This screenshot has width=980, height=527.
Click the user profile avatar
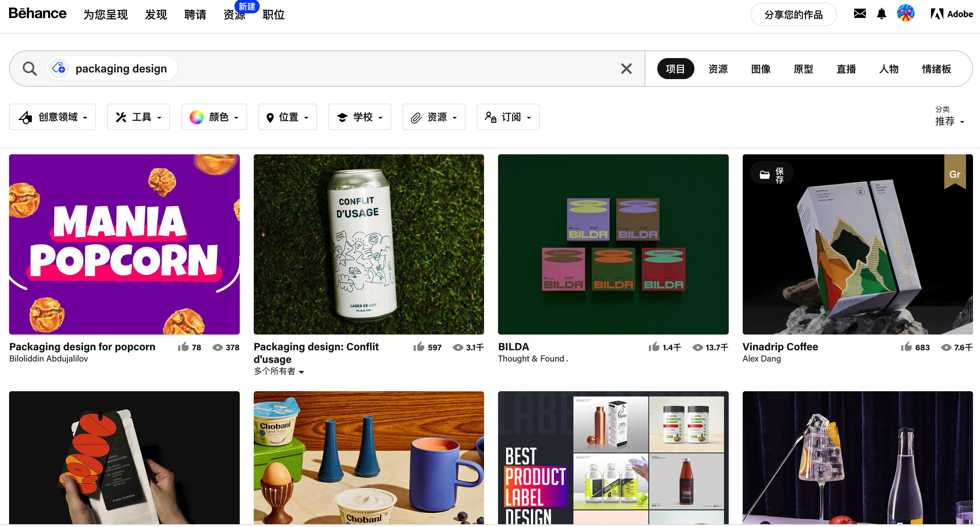pyautogui.click(x=905, y=14)
